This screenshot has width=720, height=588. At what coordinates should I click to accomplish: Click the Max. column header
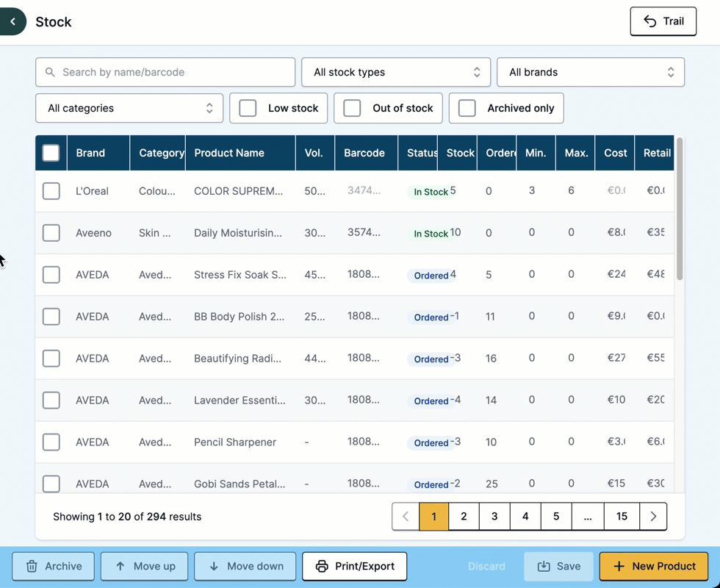pyautogui.click(x=575, y=153)
